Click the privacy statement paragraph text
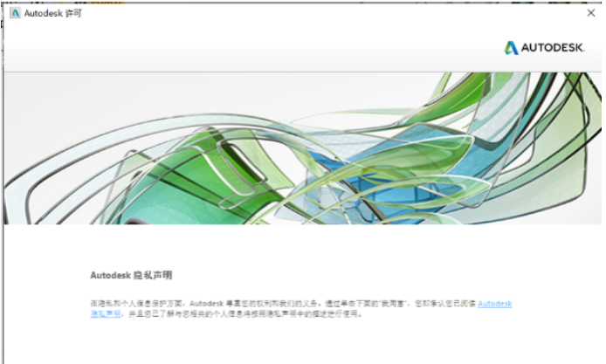Image resolution: width=606 pixels, height=364 pixels. [301, 309]
